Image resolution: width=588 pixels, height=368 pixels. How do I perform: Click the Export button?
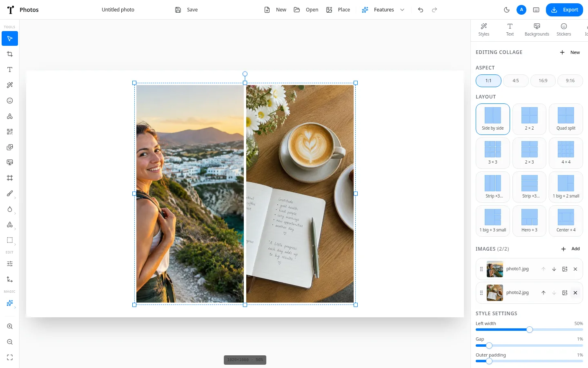point(564,10)
